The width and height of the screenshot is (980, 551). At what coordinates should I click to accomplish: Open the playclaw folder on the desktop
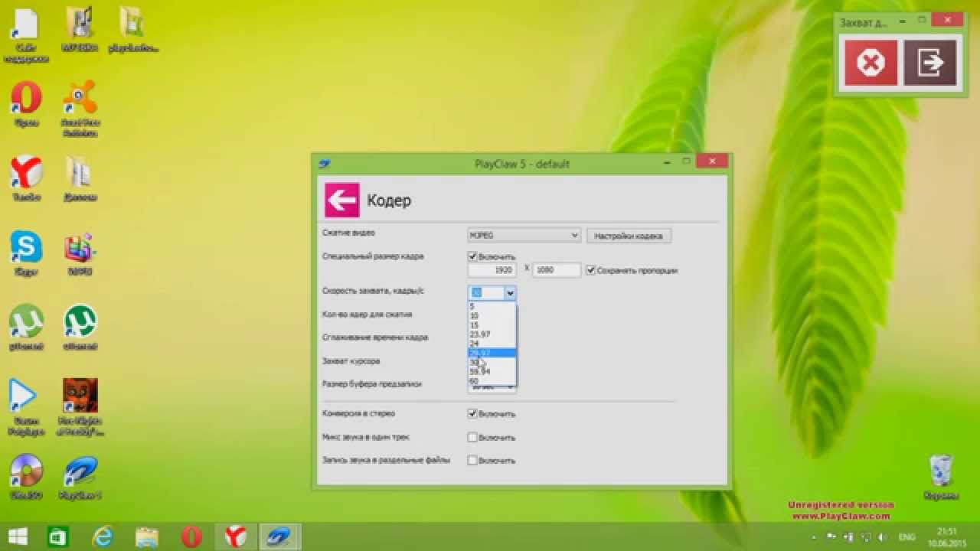[133, 29]
